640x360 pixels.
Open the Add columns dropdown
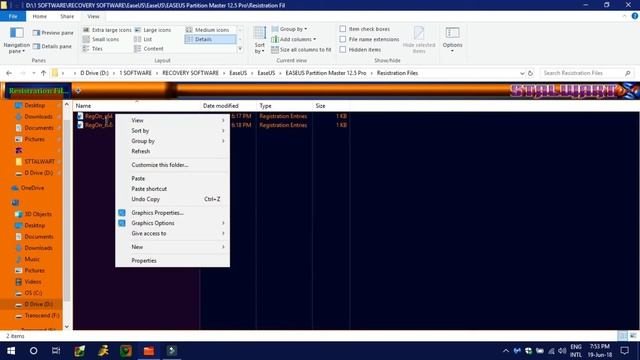tap(293, 39)
